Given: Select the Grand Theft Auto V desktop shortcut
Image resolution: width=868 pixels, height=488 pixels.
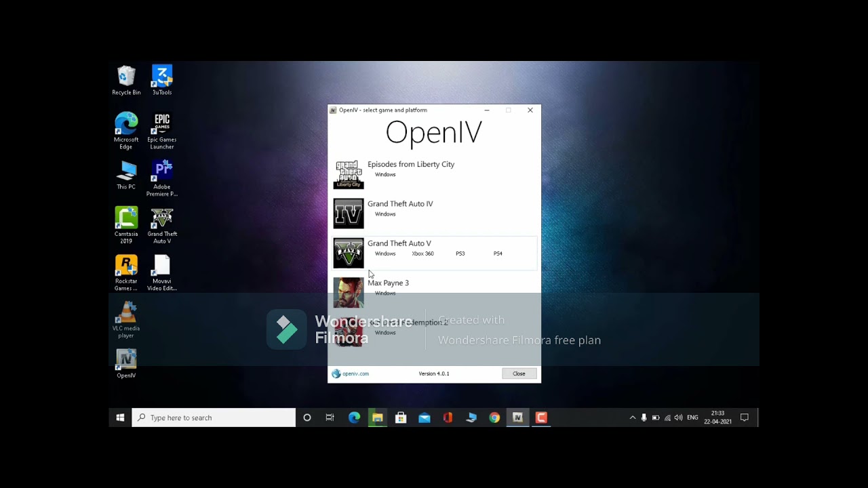Looking at the screenshot, I should (162, 225).
